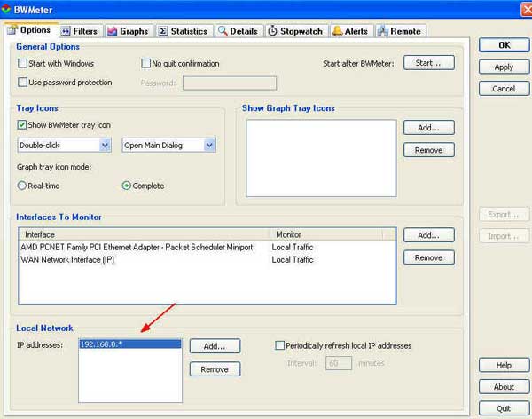Open the Open Main Dialog dropdown
The width and height of the screenshot is (532, 419).
(x=168, y=145)
